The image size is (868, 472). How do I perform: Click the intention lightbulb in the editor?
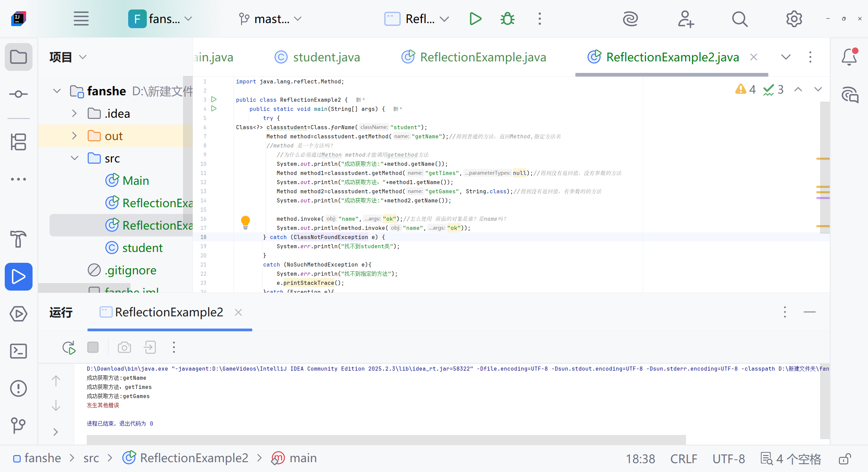[x=245, y=222]
